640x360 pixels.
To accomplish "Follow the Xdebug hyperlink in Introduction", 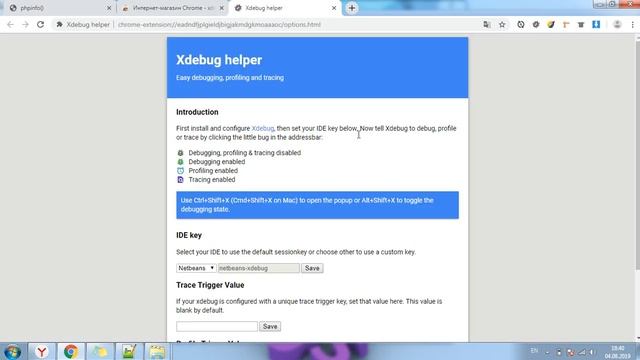I will (262, 128).
